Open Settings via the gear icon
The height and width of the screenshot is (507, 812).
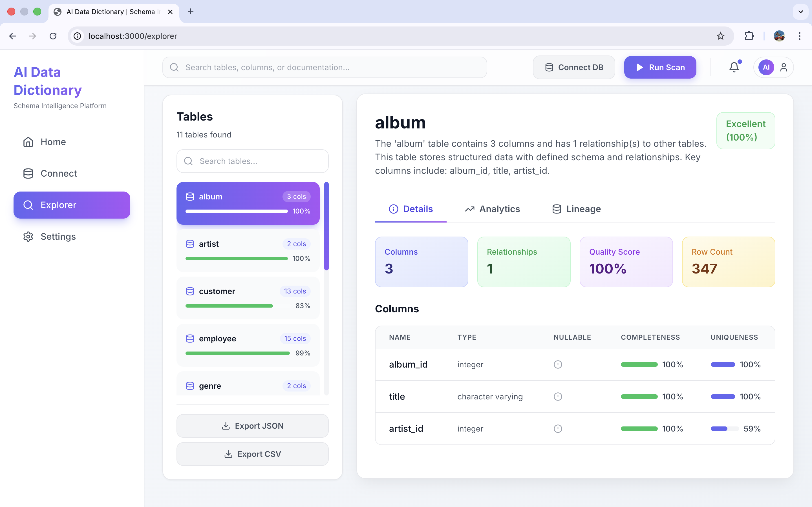click(28, 236)
